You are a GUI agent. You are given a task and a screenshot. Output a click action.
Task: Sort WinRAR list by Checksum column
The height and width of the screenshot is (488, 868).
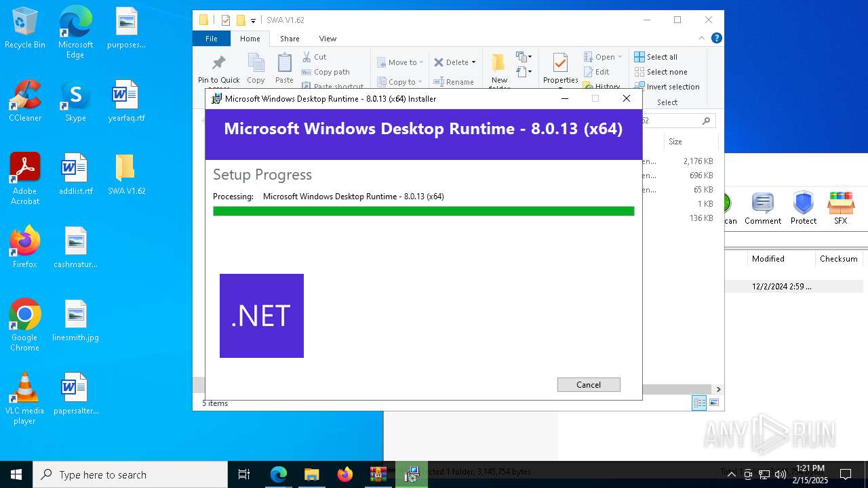click(839, 259)
